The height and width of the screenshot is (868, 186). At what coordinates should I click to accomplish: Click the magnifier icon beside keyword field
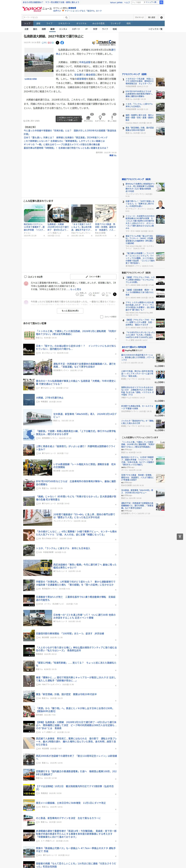pyautogui.click(x=66, y=18)
